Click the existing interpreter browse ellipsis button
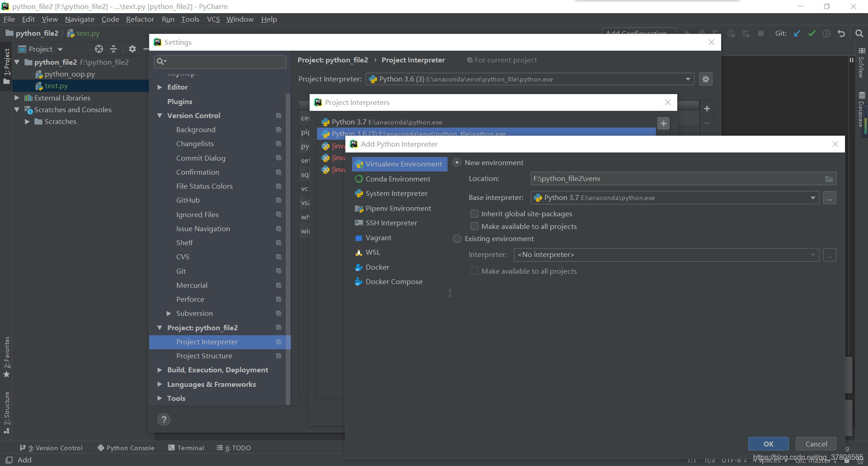The image size is (868, 466). pos(830,255)
